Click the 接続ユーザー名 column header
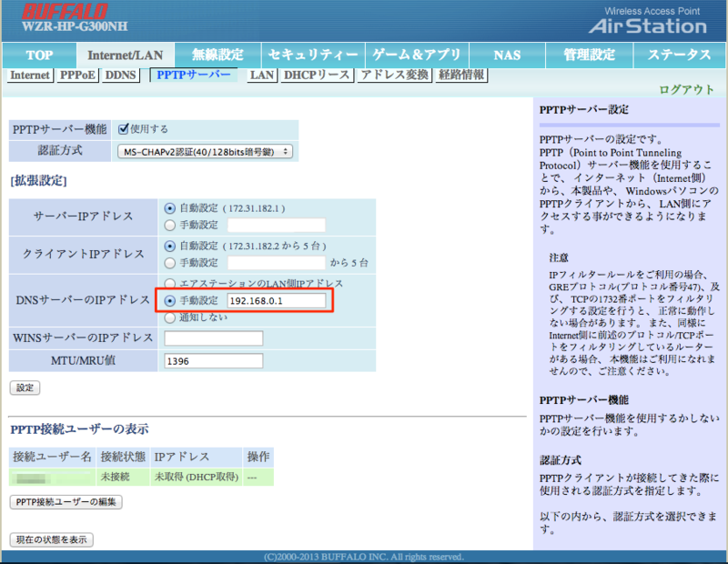This screenshot has height=564, width=728. [x=53, y=457]
